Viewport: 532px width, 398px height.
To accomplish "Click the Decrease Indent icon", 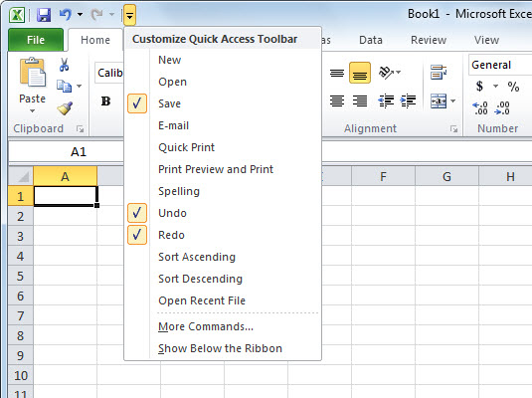I will click(x=386, y=100).
